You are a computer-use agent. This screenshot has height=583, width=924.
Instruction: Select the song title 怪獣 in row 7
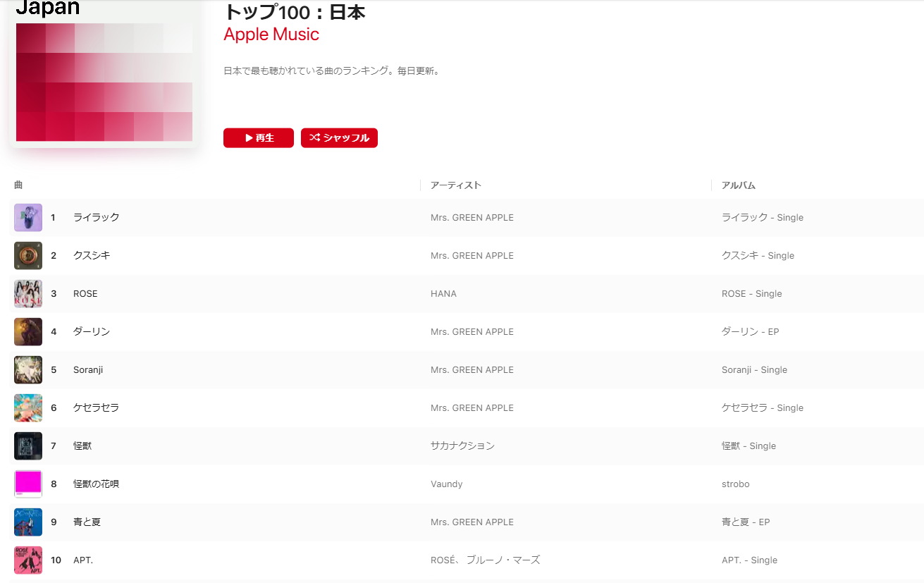(x=82, y=446)
